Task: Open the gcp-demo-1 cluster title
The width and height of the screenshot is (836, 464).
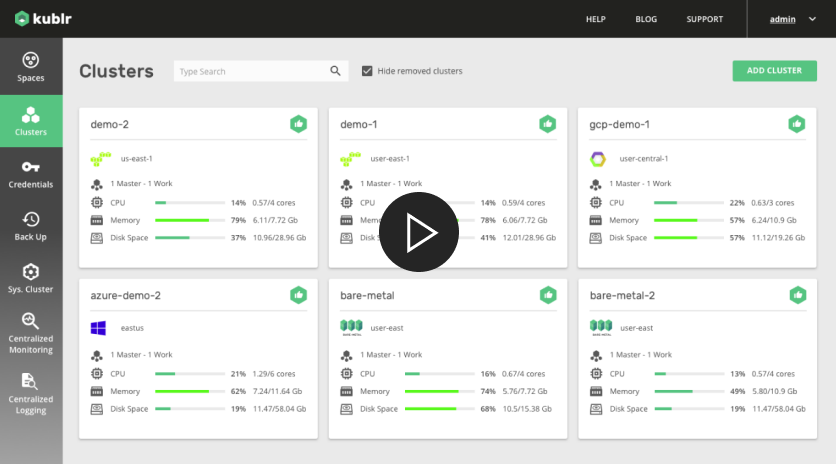Action: tap(619, 124)
